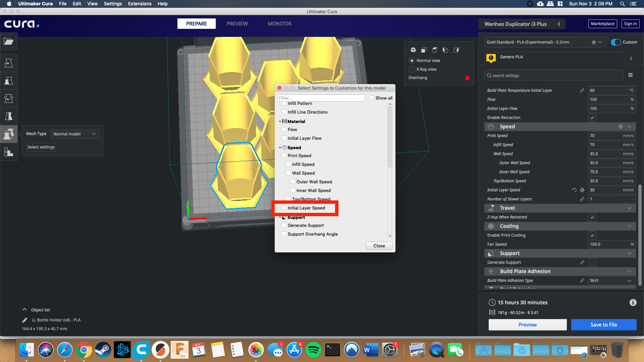The image size is (644, 362).
Task: Click the Preview button at bottom right
Action: [528, 325]
